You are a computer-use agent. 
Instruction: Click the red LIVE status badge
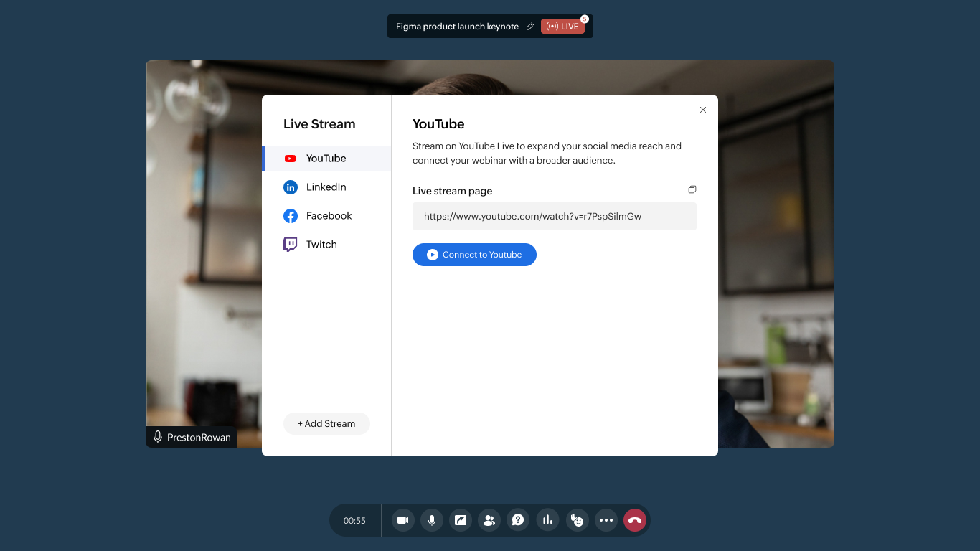point(562,27)
